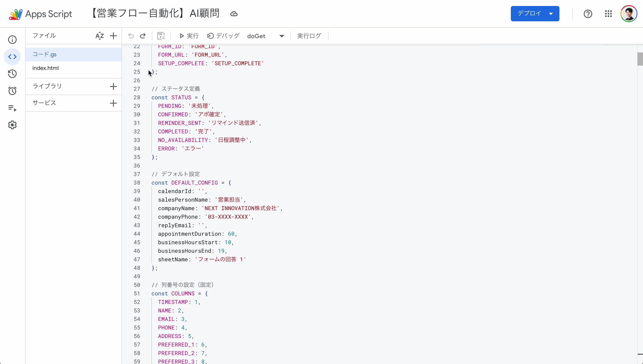Open the Triggers alarm clock icon
Screen dimensions: 643x364
[x=12, y=91]
